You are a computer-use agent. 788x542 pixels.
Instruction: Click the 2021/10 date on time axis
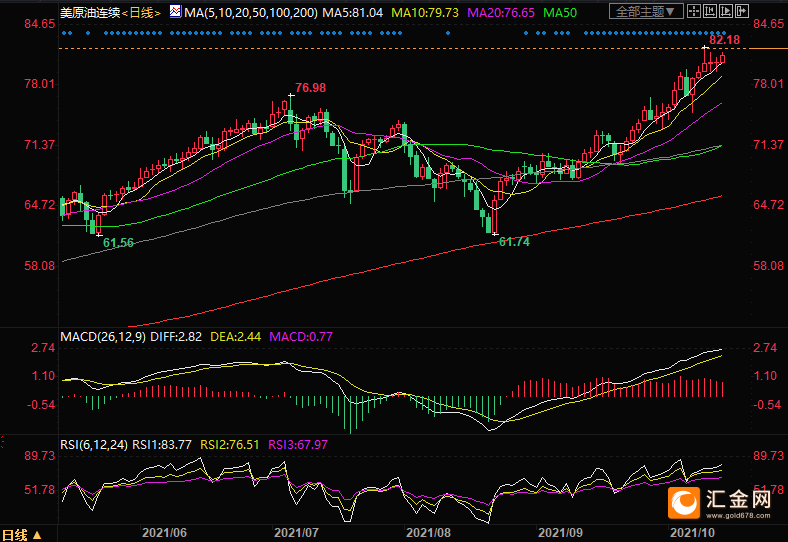coord(692,532)
